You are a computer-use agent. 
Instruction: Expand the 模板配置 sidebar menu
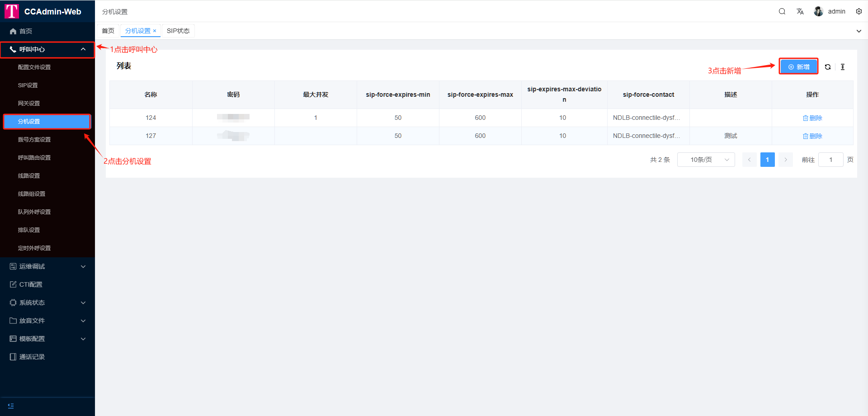coord(47,339)
